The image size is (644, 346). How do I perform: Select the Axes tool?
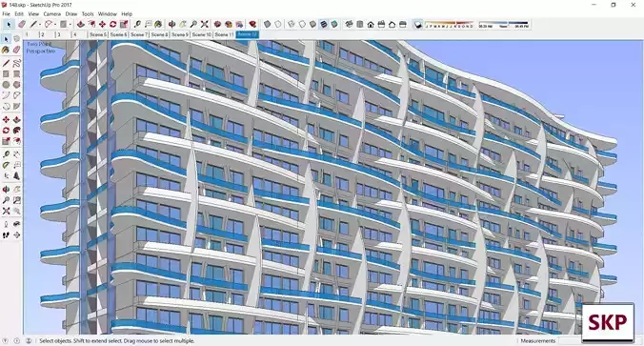6,176
